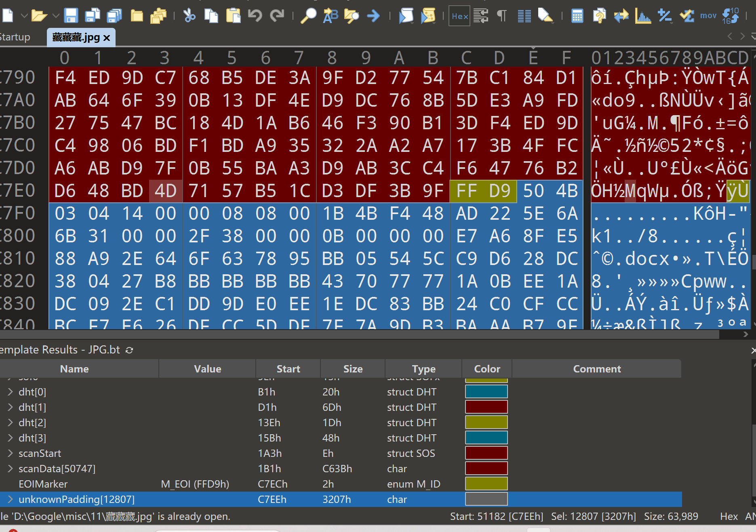Sort by the Name column header
Screen dimensions: 756x532
coord(74,369)
